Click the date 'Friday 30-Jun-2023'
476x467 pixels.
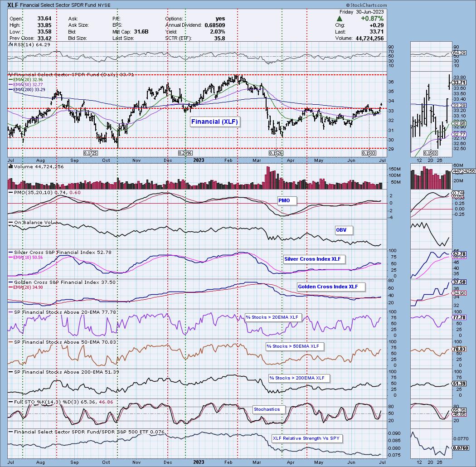click(x=361, y=12)
